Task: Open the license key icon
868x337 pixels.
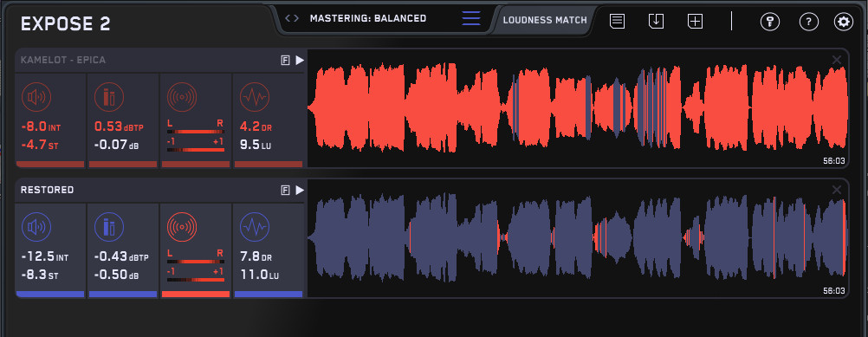Action: click(x=770, y=23)
